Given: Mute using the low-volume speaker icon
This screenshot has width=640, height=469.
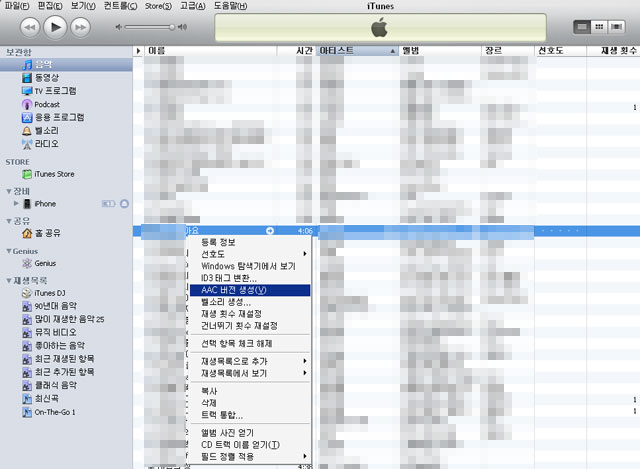Looking at the screenshot, I should click(118, 27).
